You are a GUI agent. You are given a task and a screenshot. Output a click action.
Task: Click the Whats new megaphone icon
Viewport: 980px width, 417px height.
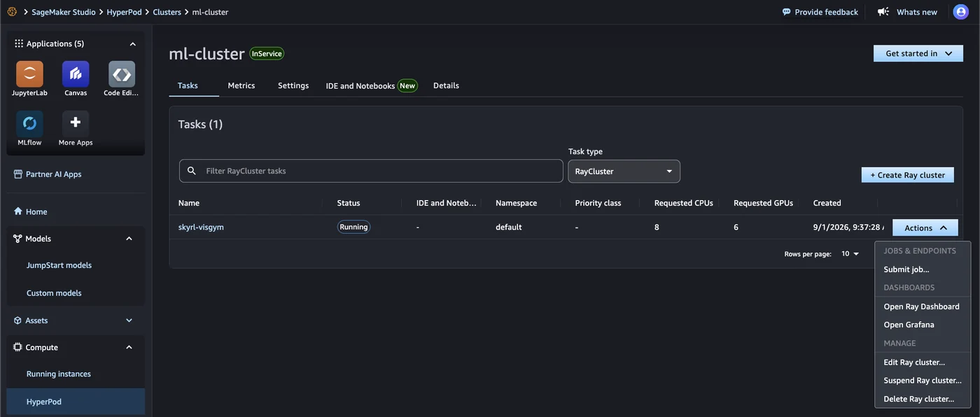click(883, 12)
